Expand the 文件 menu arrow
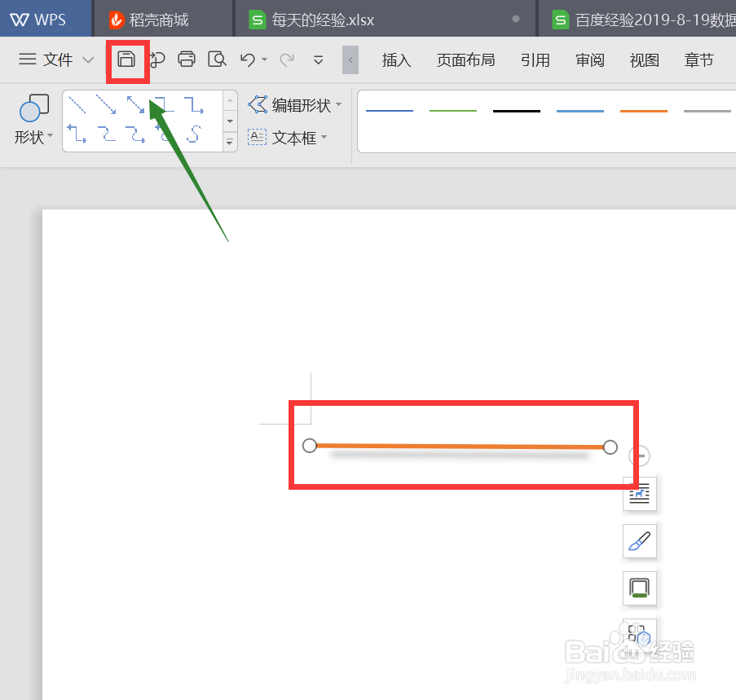Viewport: 736px width, 700px height. pos(88,59)
